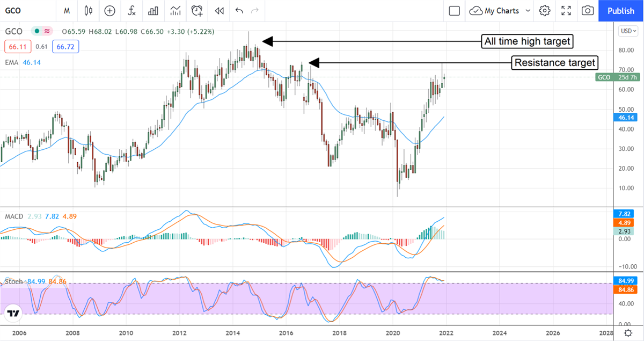
Task: Click 2022 on the time axis
Action: [447, 333]
